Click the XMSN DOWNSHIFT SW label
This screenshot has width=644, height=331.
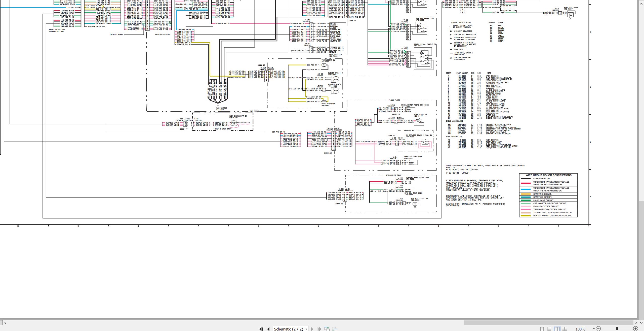[x=238, y=116]
